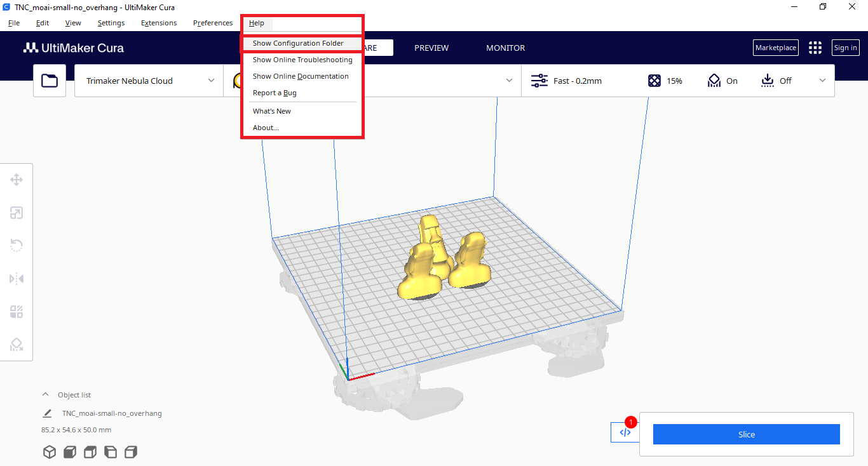This screenshot has height=466, width=868.
Task: Open the Extensions menu
Action: point(159,23)
